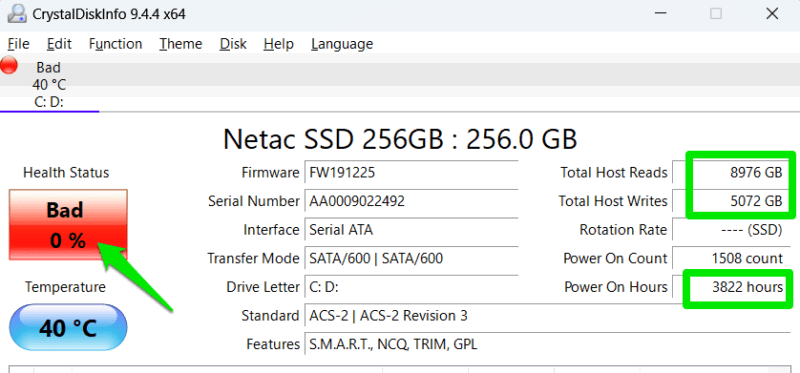Click the CrystalDiskInfo title bar app icon
The height and width of the screenshot is (373, 800).
(x=16, y=13)
